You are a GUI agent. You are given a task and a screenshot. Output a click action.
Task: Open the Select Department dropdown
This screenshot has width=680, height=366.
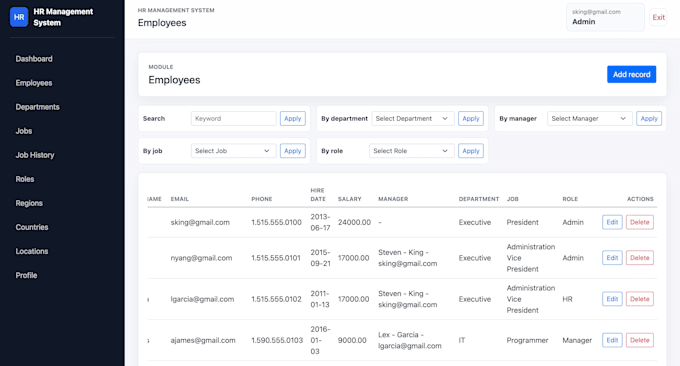pyautogui.click(x=413, y=118)
